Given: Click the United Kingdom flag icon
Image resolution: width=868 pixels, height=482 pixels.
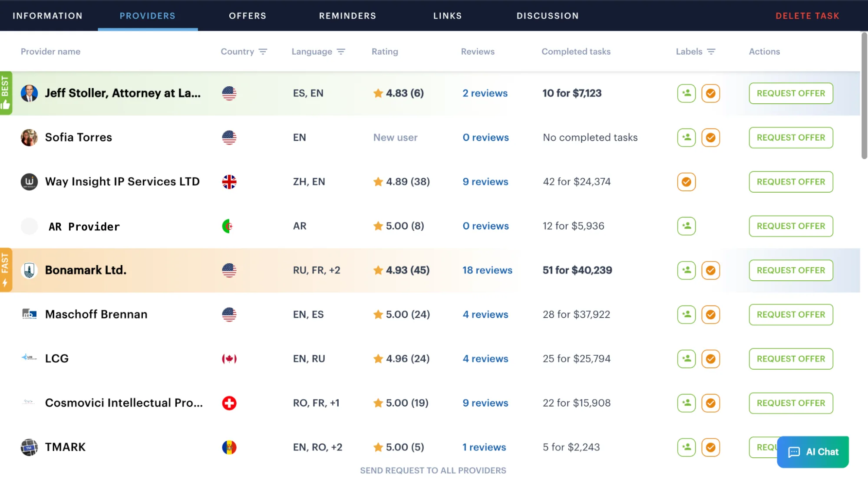Looking at the screenshot, I should 229,182.
